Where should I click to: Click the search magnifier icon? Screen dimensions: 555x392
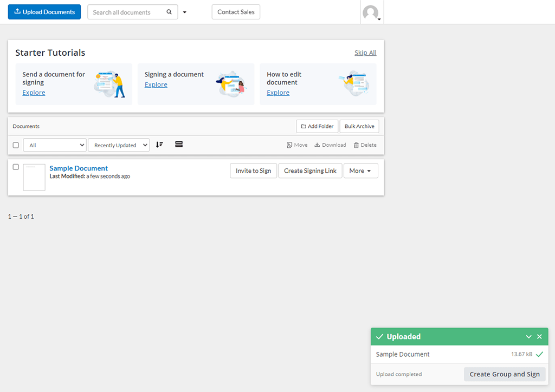[169, 12]
